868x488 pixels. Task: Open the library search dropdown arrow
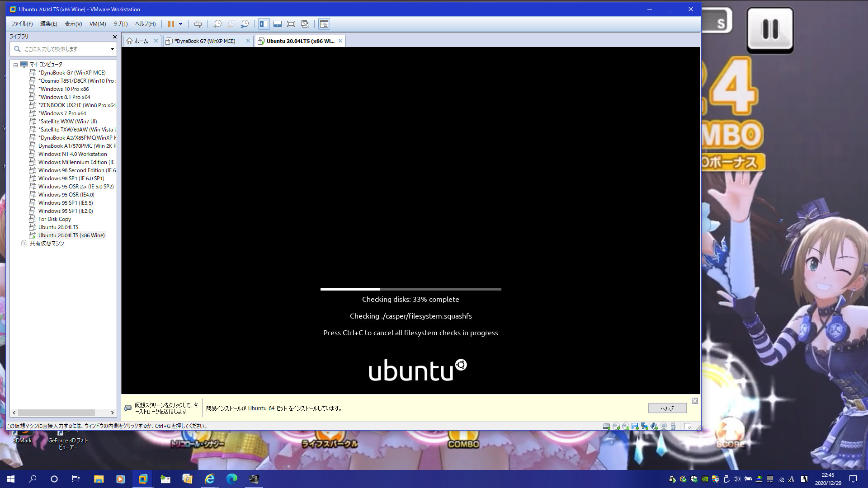pyautogui.click(x=112, y=49)
